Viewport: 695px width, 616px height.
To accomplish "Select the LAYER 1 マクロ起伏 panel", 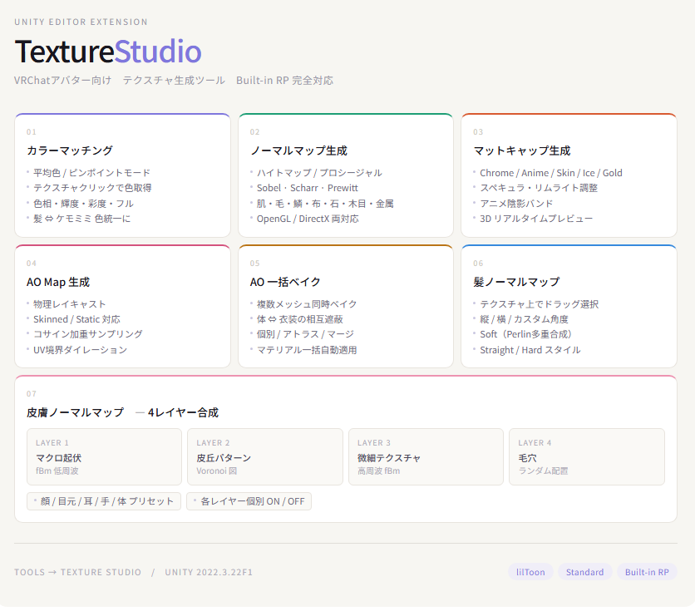I will tap(104, 456).
